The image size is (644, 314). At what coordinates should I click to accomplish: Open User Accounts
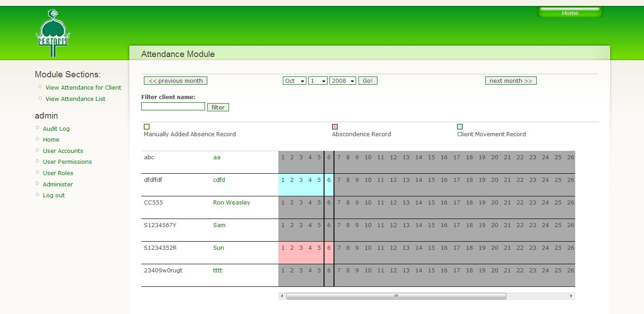[63, 151]
